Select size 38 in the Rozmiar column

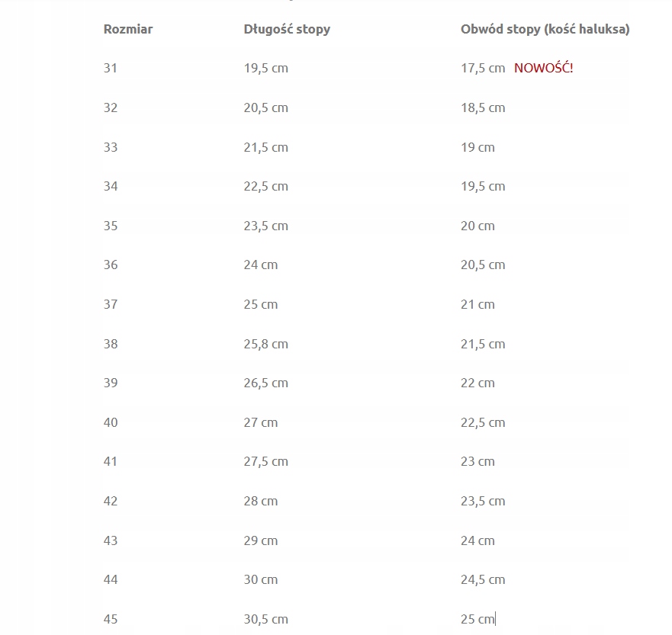(x=111, y=344)
